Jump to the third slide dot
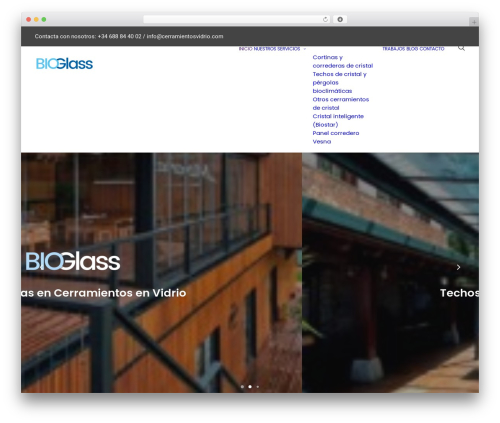 258,387
